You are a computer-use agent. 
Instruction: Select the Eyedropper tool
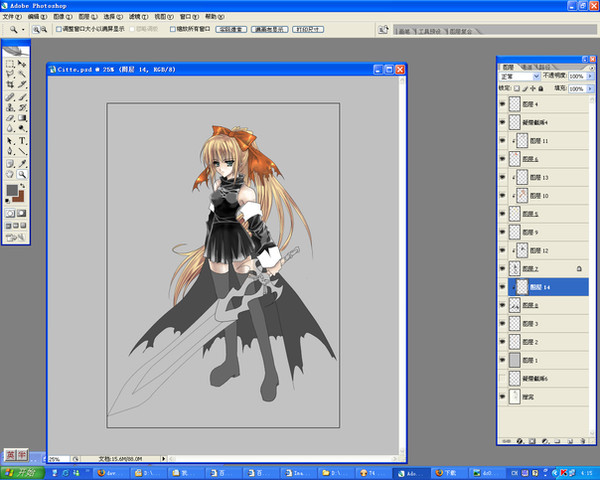22,164
